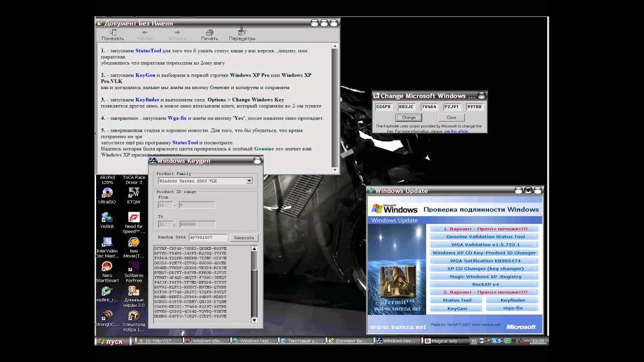Screen dimensions: 644x362
Task: Switch to Windows Keygen taskbar item
Action: click(x=397, y=341)
